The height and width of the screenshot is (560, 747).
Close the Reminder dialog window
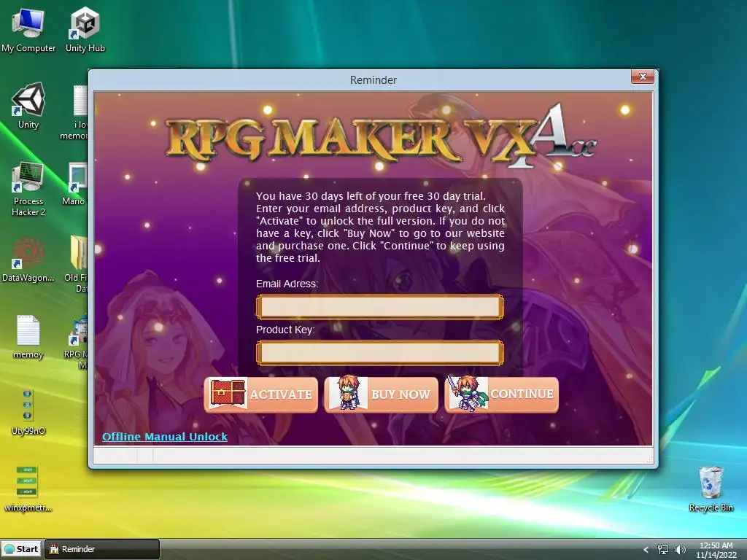pyautogui.click(x=643, y=76)
